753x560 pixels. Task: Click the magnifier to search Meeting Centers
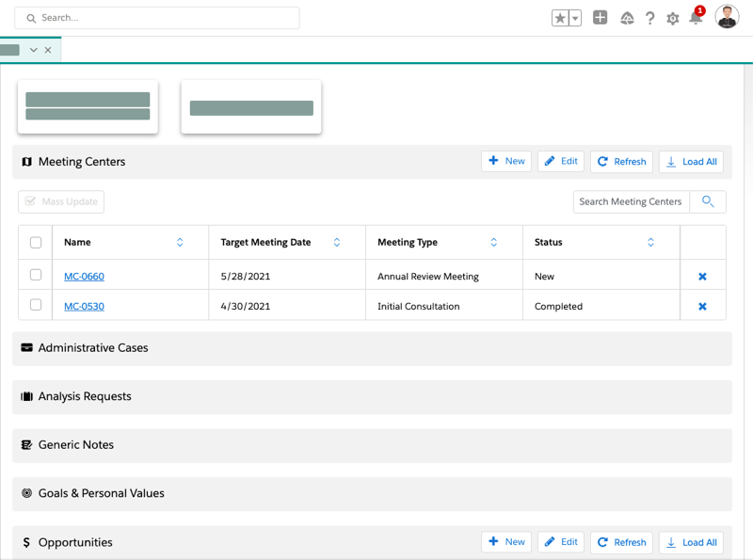click(x=708, y=201)
